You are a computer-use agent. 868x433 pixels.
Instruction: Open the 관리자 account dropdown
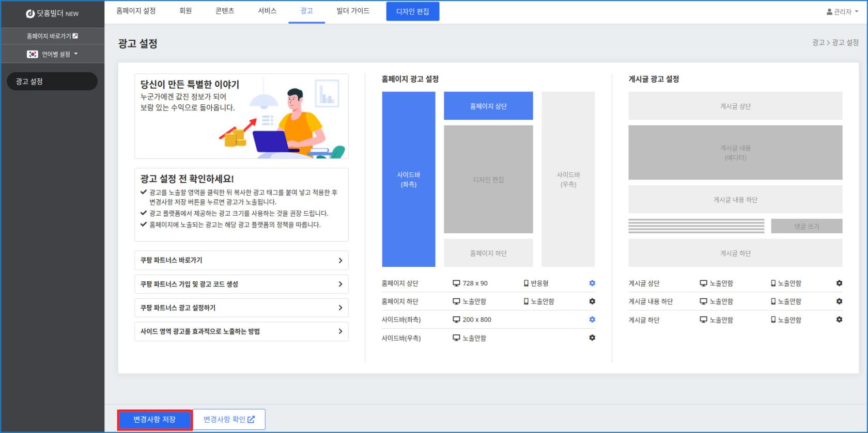point(842,12)
